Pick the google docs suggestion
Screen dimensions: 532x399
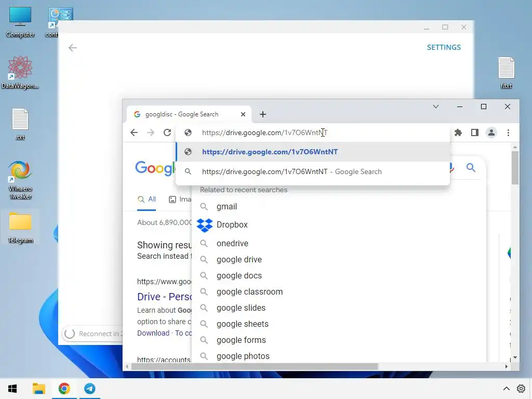coord(239,276)
